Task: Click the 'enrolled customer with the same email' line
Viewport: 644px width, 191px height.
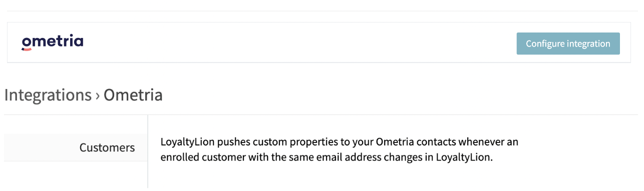Action: [327, 157]
